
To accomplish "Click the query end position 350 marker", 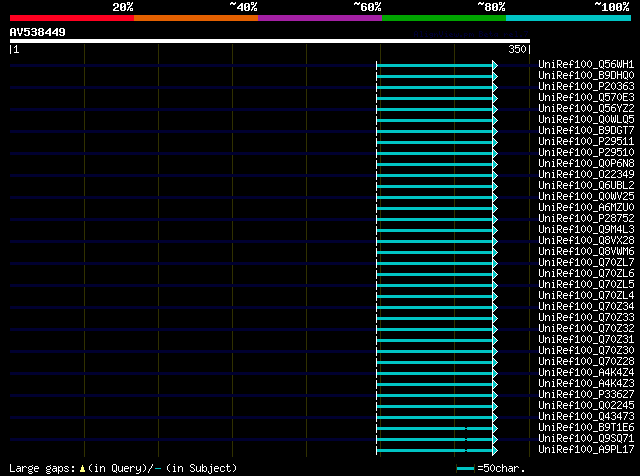I will coord(518,49).
